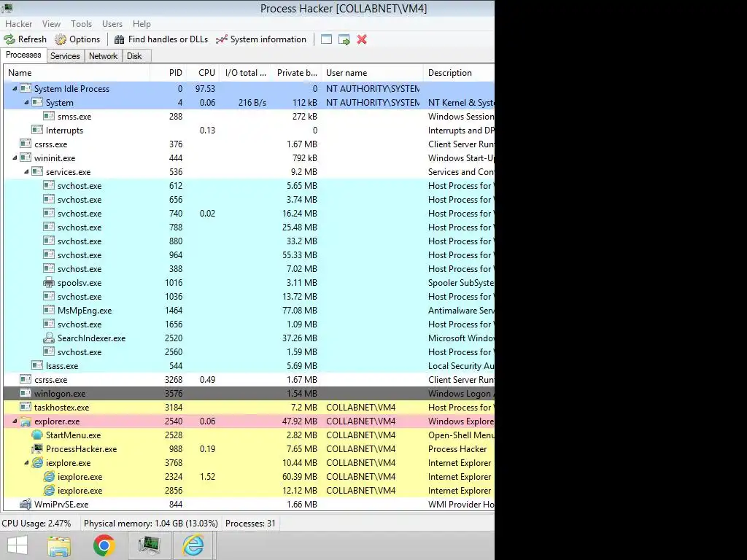Sort by I/O total column header

click(245, 73)
